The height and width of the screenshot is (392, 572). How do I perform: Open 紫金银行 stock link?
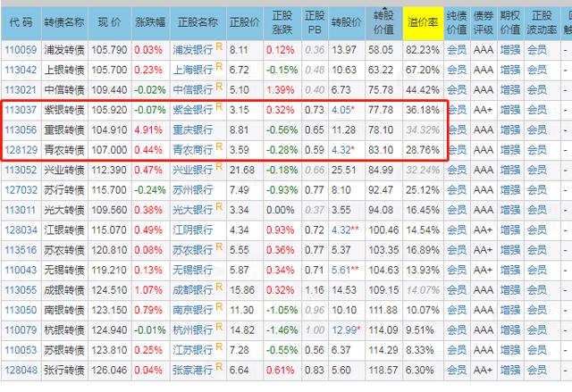click(193, 110)
